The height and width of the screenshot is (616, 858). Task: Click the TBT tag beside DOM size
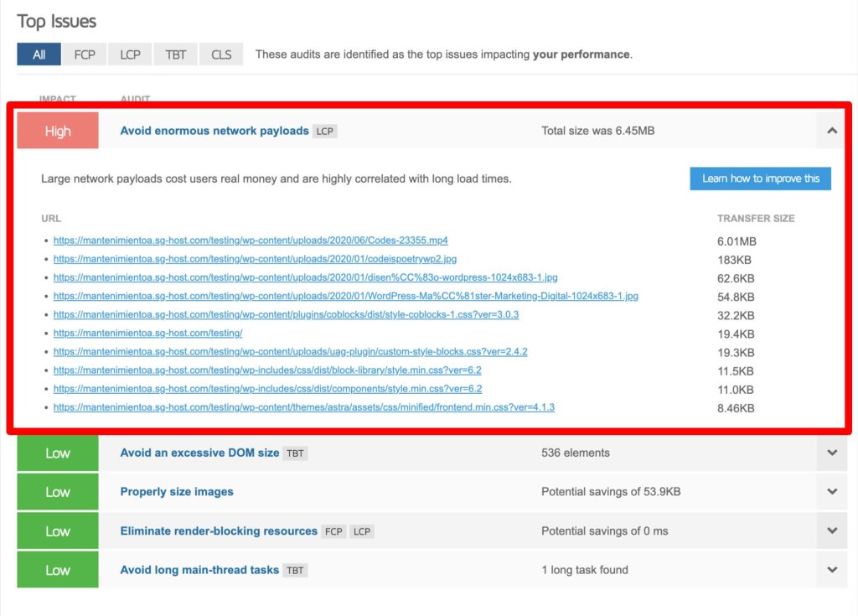(295, 453)
